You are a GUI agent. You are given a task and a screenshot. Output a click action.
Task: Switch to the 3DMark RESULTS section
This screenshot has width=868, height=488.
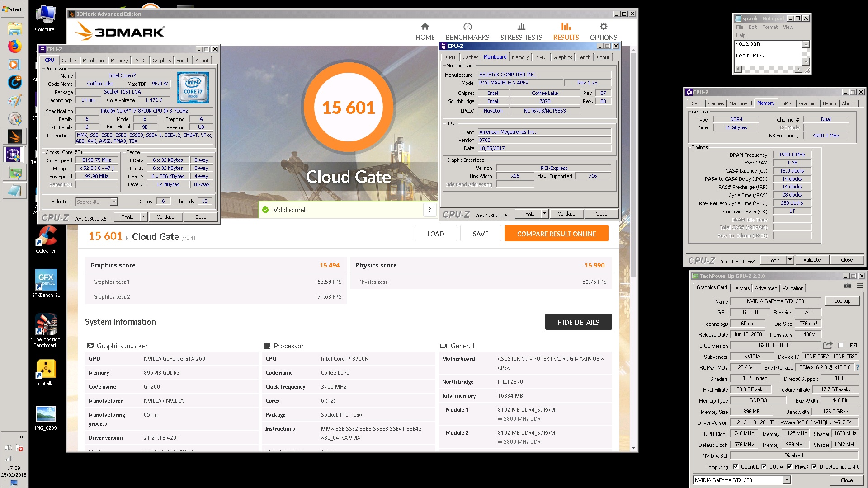pyautogui.click(x=566, y=31)
